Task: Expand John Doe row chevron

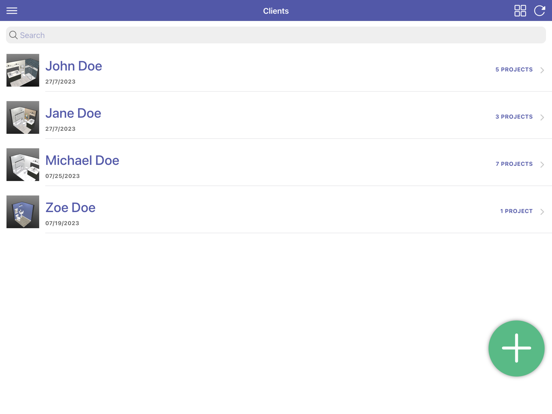Action: pos(542,70)
